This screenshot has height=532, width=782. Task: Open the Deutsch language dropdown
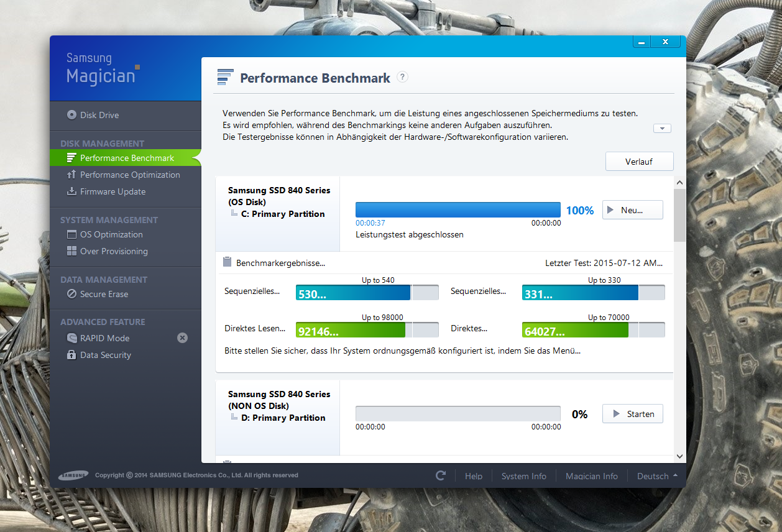pos(658,476)
